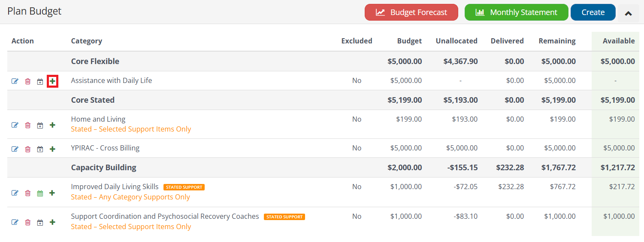Open the Budget Forecast
644x242 pixels.
(411, 12)
